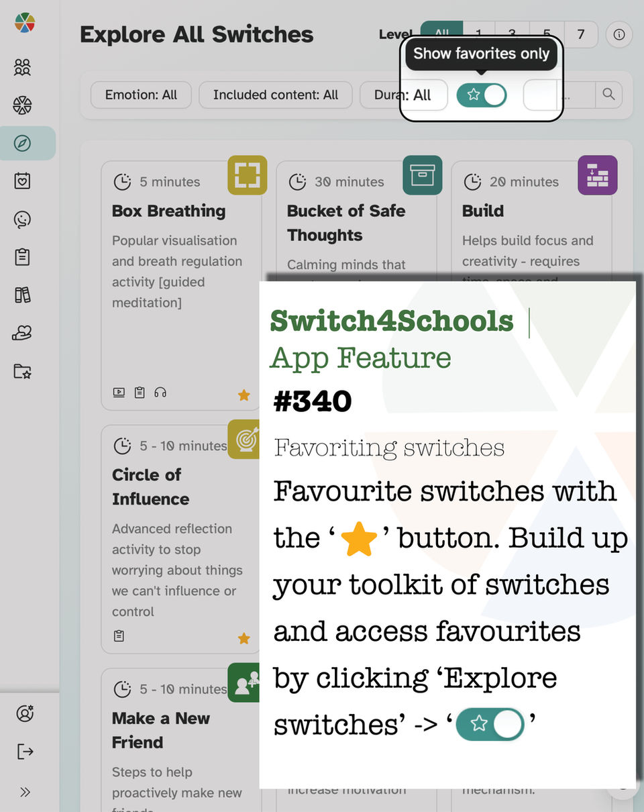The width and height of the screenshot is (644, 812).
Task: Click the clipboard icon on Circle of Influence card
Action: [119, 635]
